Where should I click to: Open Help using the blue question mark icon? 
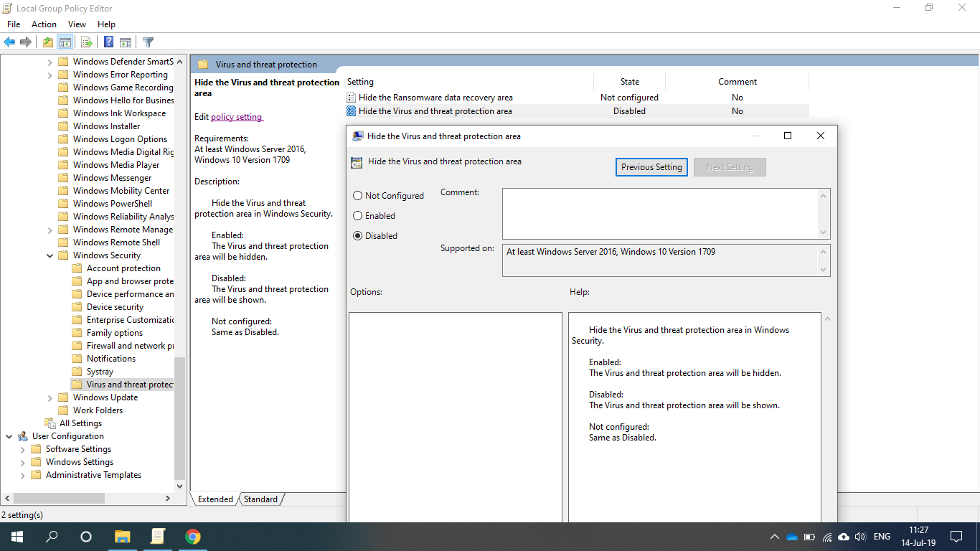[x=108, y=42]
